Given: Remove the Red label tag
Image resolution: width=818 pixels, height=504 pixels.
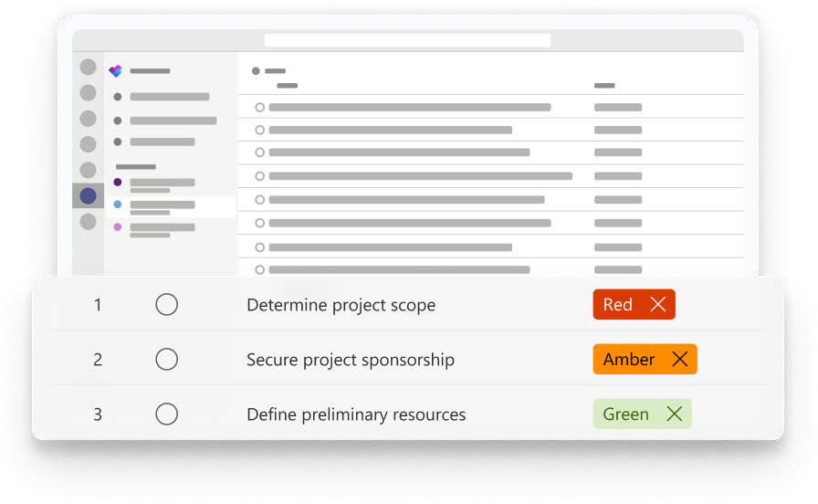Looking at the screenshot, I should [658, 305].
